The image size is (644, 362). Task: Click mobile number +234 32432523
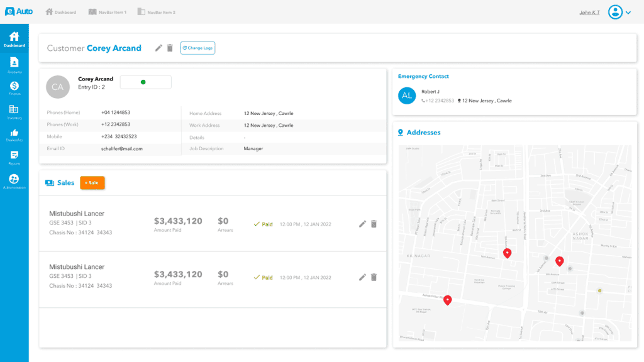[x=119, y=136]
